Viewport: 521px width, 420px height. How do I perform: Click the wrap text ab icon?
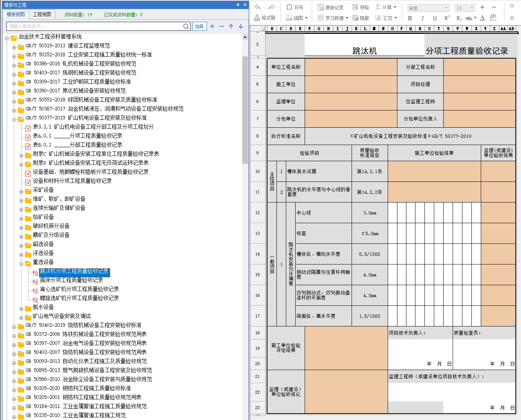tap(493, 18)
